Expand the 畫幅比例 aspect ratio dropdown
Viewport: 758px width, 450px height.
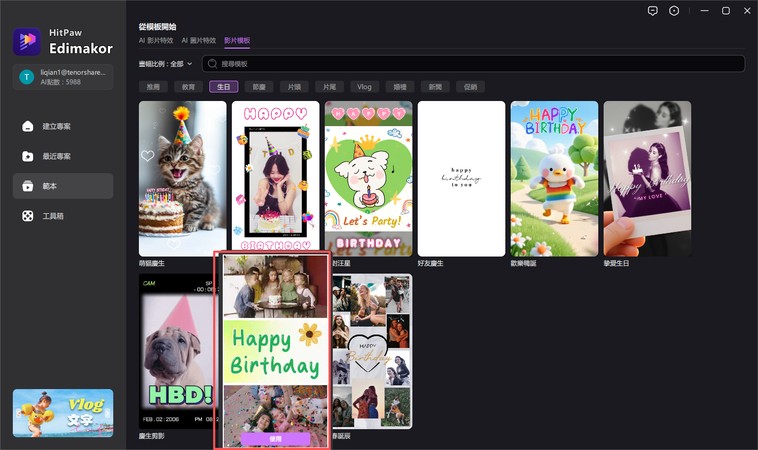point(165,64)
